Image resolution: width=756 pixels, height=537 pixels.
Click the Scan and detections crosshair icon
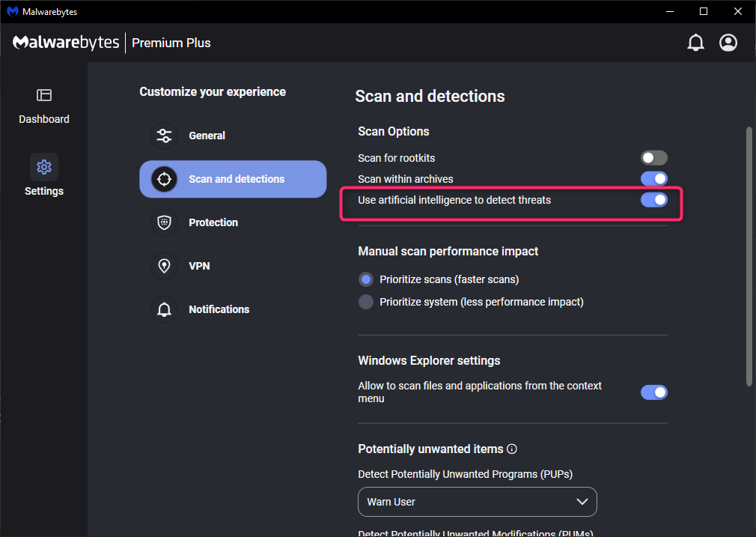coord(165,179)
